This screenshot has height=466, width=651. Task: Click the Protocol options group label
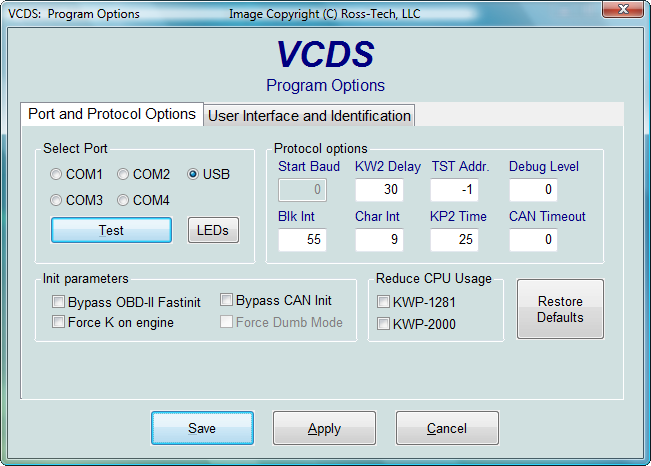[321, 148]
